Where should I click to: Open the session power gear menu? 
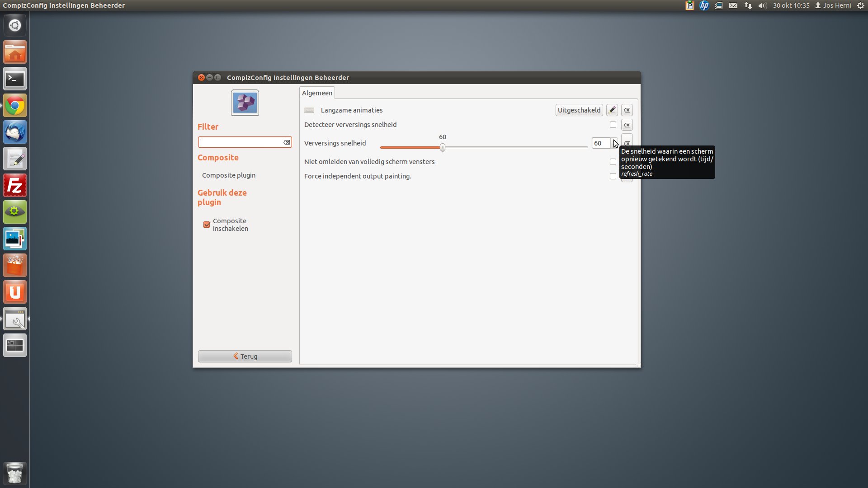click(861, 5)
